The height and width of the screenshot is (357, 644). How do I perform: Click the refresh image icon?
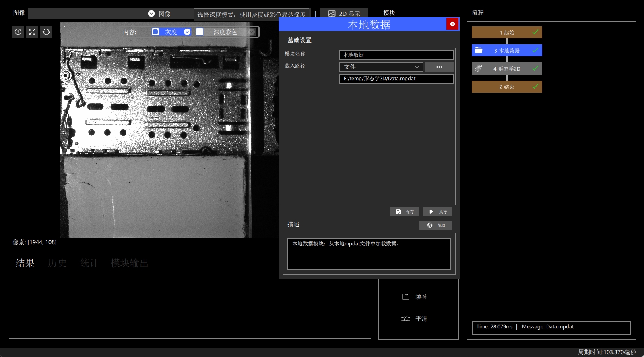coord(46,32)
